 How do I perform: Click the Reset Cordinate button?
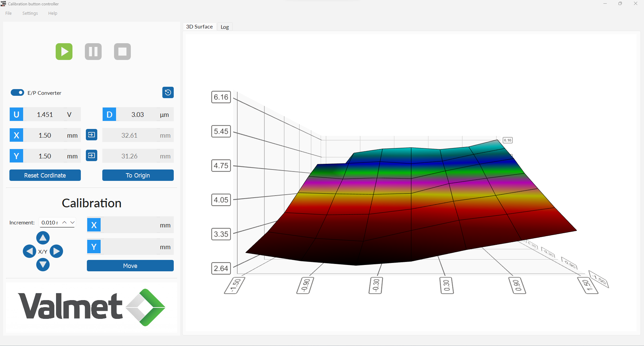pyautogui.click(x=45, y=175)
